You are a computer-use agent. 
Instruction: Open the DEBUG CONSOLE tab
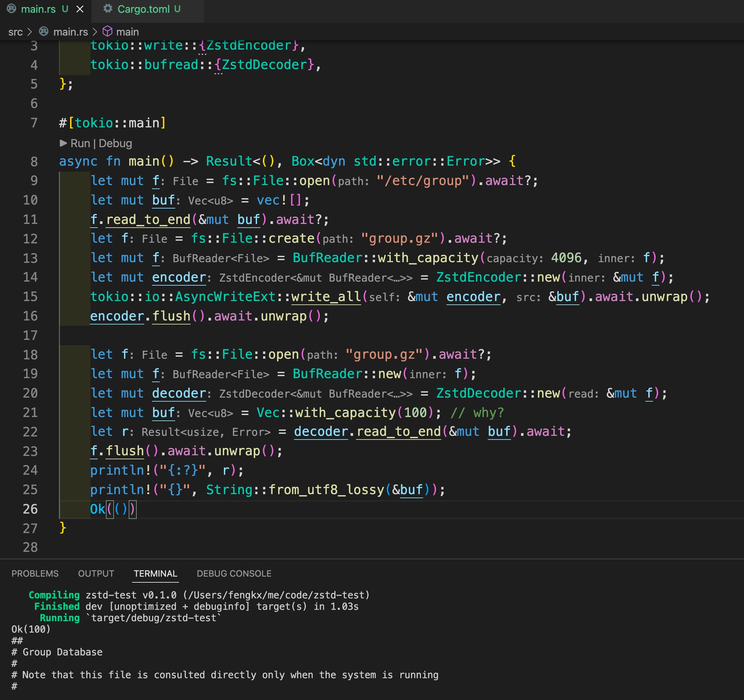(234, 573)
